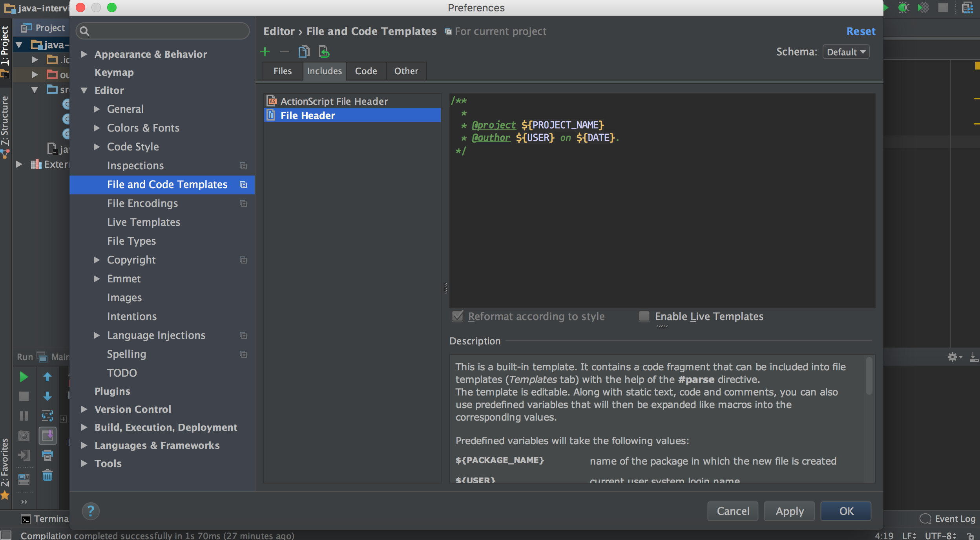Expand the Code Style node
Screen dimensions: 980x540
click(x=97, y=146)
